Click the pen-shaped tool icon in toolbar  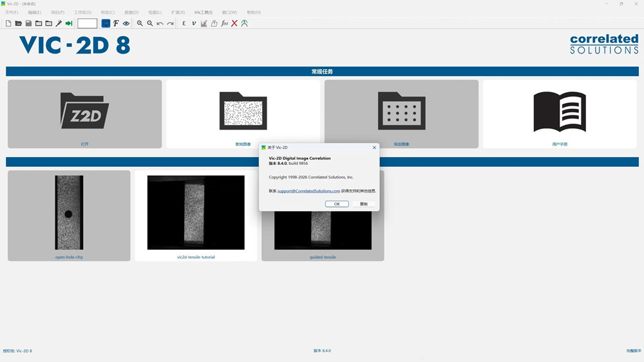[59, 23]
